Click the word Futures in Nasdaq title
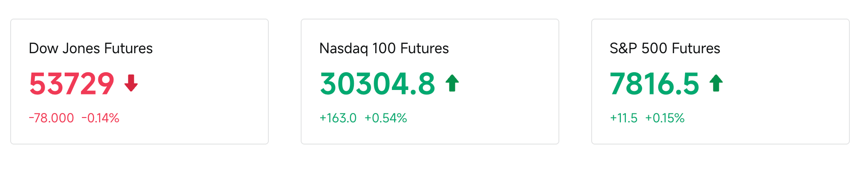This screenshot has height=172, width=868. click(424, 48)
